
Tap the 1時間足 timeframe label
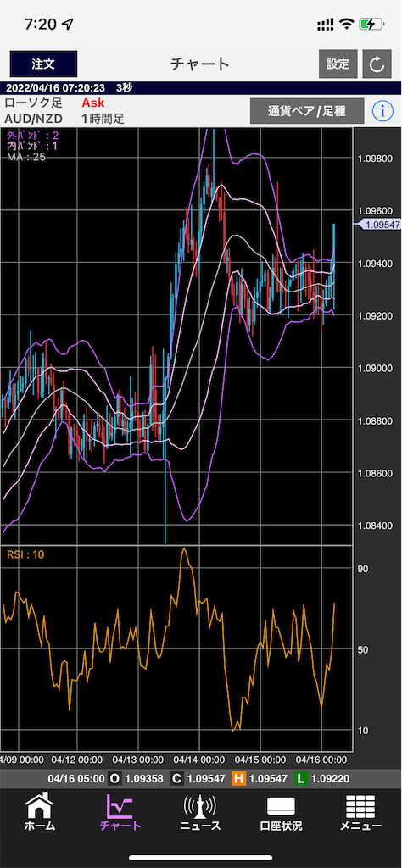point(103,118)
